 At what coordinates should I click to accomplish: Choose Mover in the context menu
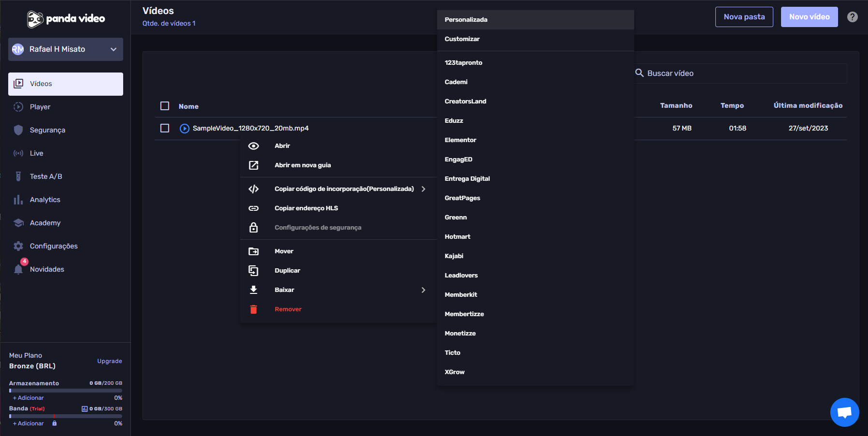click(339, 251)
